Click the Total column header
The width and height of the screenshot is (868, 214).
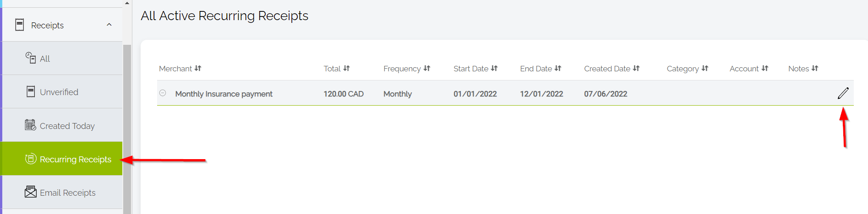coord(332,69)
